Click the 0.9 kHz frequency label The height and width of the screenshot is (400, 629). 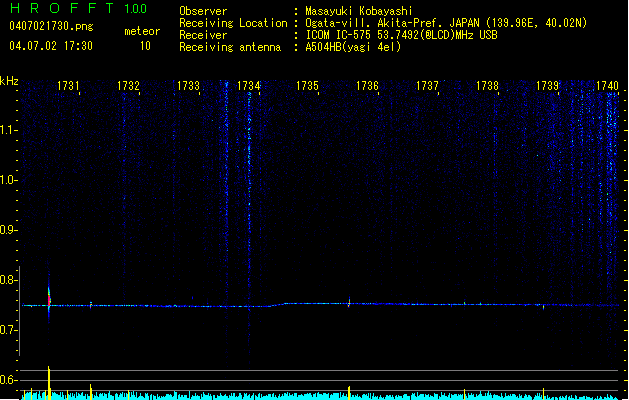[8, 230]
